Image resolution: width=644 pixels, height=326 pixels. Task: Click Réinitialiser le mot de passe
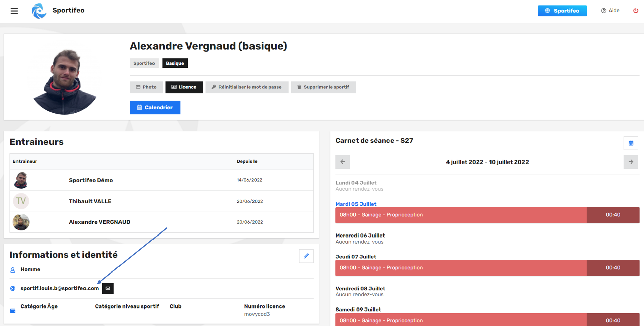click(247, 87)
